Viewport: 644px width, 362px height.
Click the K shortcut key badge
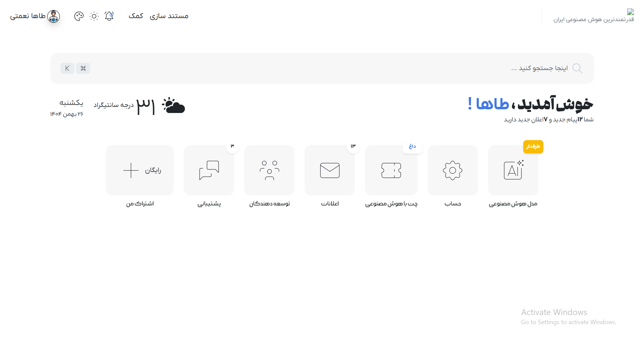(x=67, y=68)
